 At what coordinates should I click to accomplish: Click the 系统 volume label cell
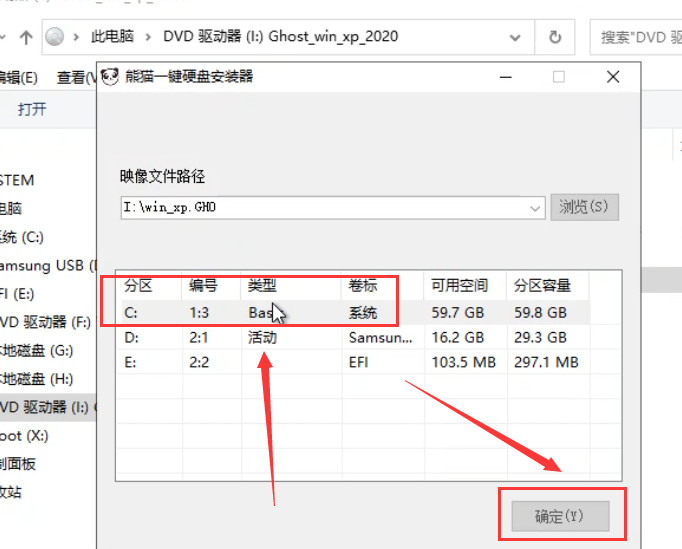(x=363, y=313)
